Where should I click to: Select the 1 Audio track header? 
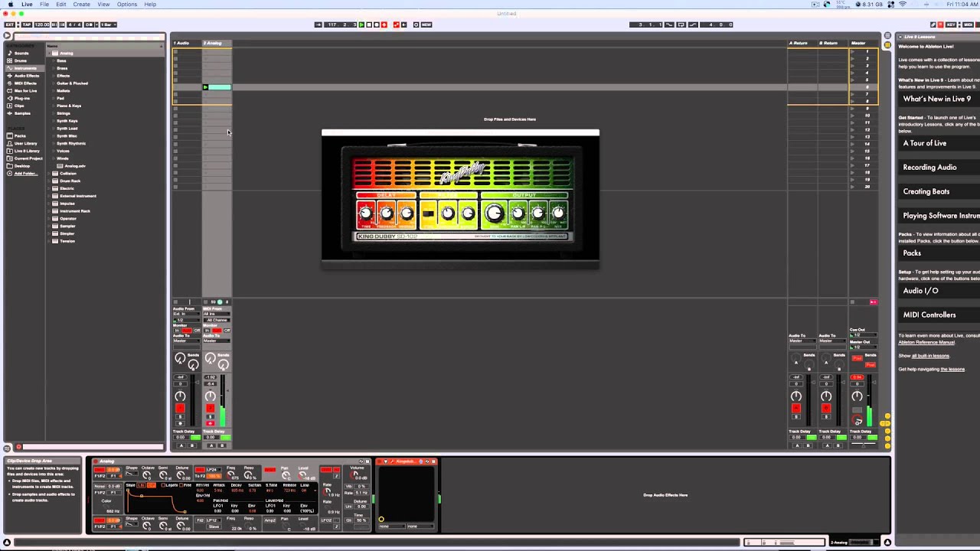[x=187, y=43]
